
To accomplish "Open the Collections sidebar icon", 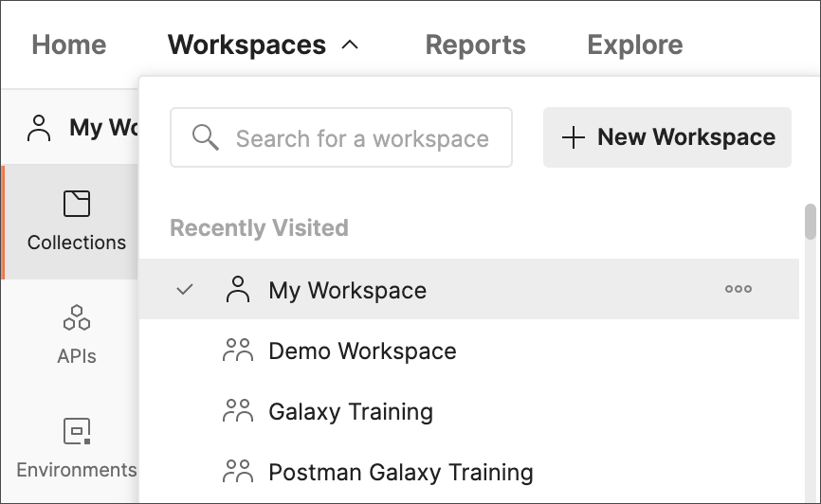I will tap(77, 204).
